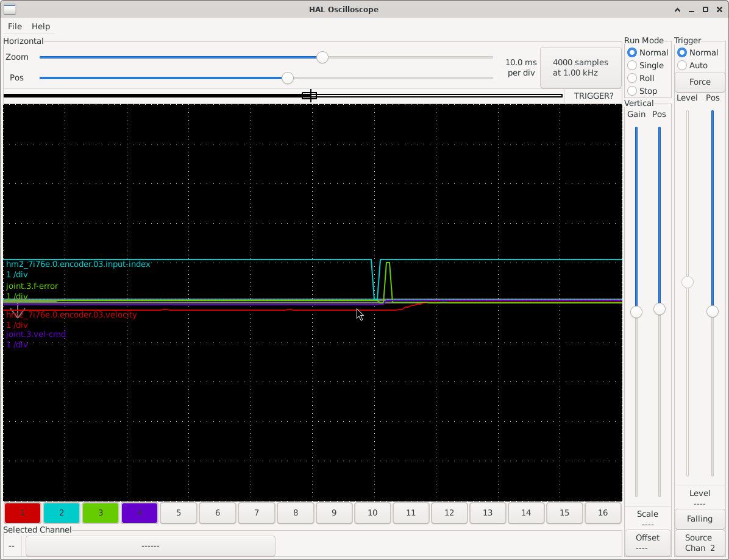The image size is (729, 560).
Task: Enable channel 10 button
Action: tap(372, 512)
